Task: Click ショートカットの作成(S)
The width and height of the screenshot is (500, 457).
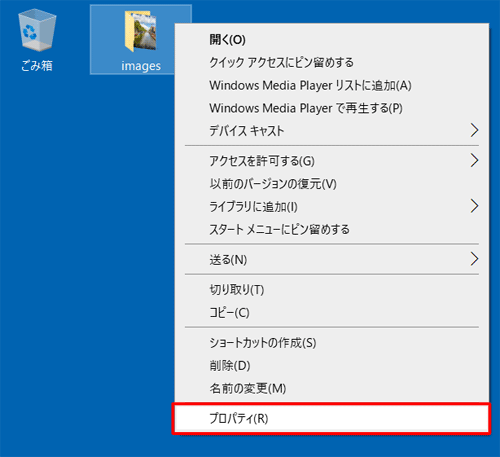Action: point(332,343)
